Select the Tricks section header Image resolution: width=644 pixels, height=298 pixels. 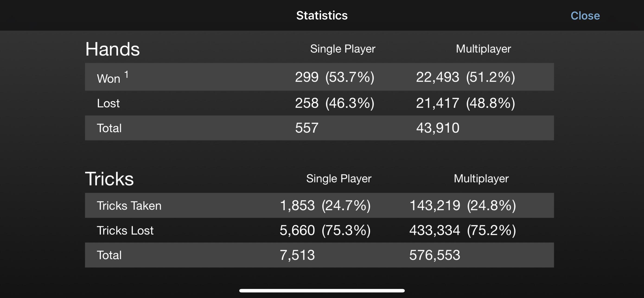[x=109, y=178]
